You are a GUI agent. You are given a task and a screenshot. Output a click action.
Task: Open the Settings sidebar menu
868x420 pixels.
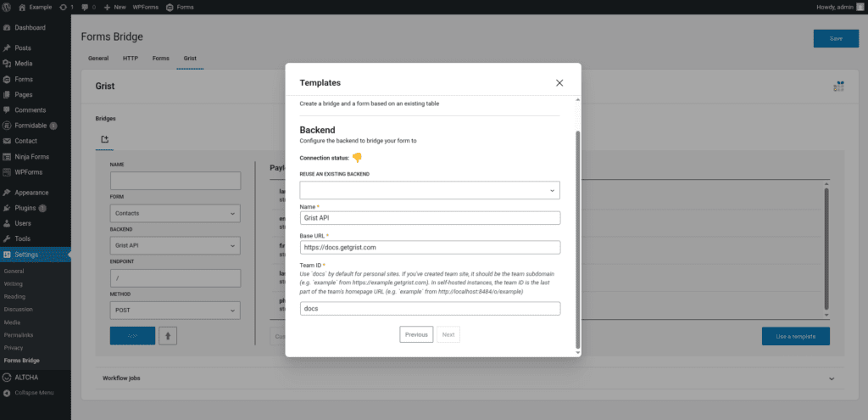click(36, 255)
